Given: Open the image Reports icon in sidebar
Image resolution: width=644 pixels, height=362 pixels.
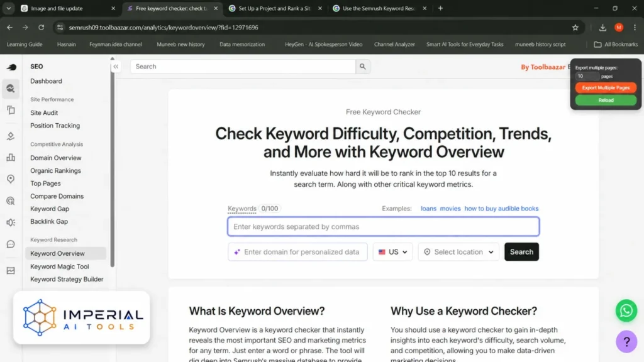Looking at the screenshot, I should click(x=11, y=270).
